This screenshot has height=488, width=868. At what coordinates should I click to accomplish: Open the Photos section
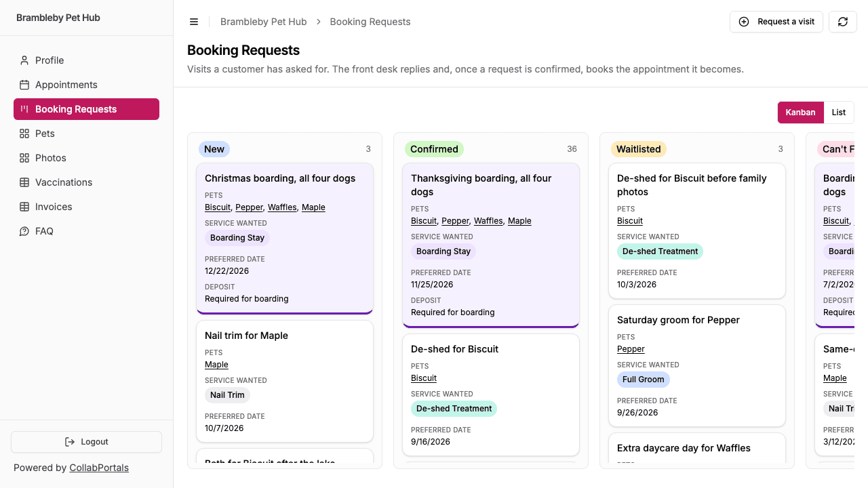[x=86, y=158]
